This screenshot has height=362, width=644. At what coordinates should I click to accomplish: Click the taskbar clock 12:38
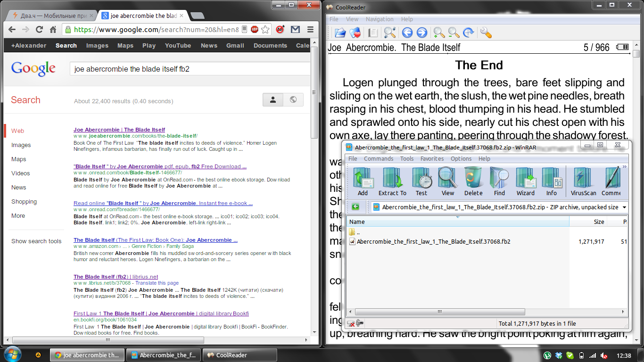coord(624,355)
